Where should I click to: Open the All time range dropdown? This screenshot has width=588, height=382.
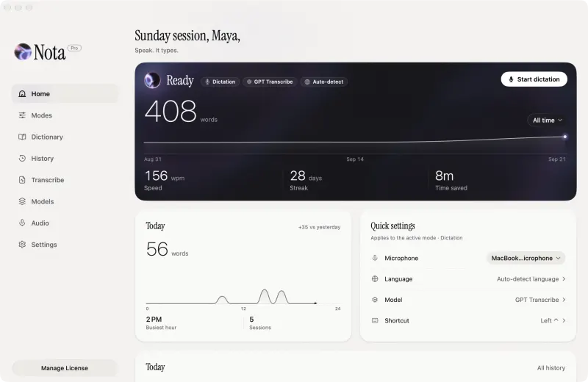pos(547,120)
